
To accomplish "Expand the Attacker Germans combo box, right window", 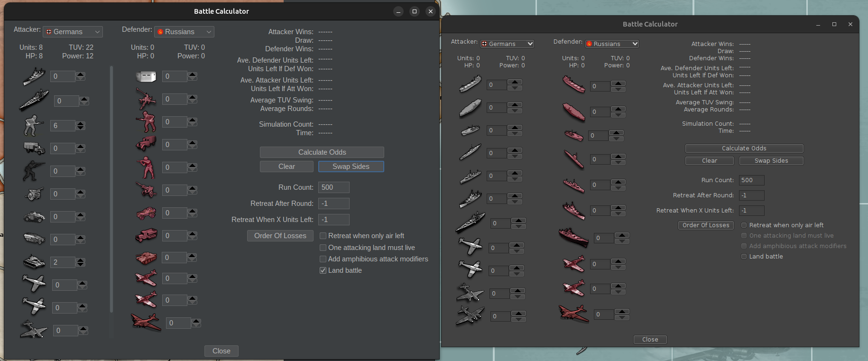I will (507, 44).
